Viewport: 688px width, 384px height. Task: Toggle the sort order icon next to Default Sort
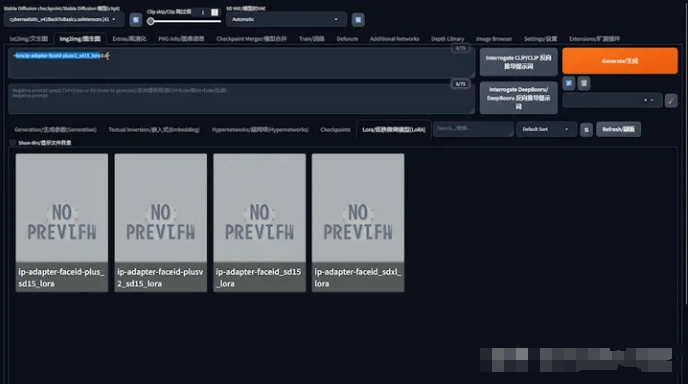(x=586, y=129)
